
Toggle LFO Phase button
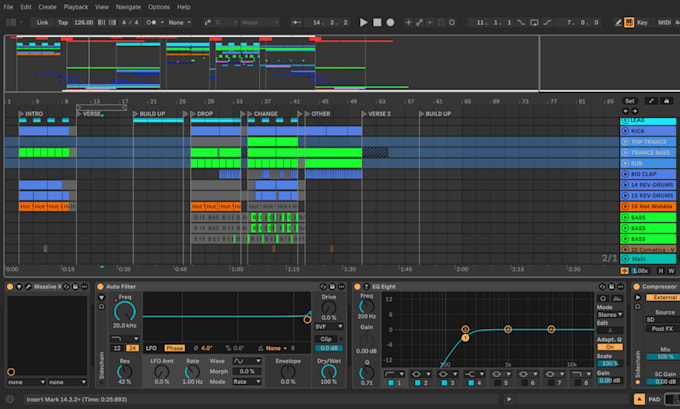click(174, 348)
